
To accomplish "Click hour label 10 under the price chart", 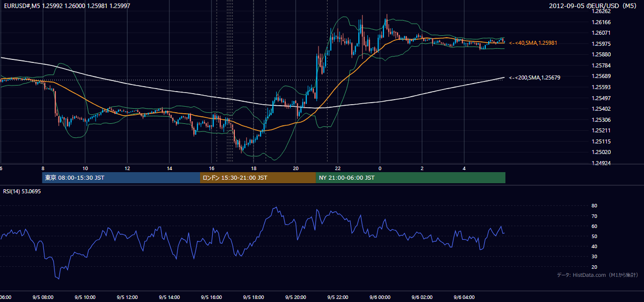I will (x=85, y=168).
